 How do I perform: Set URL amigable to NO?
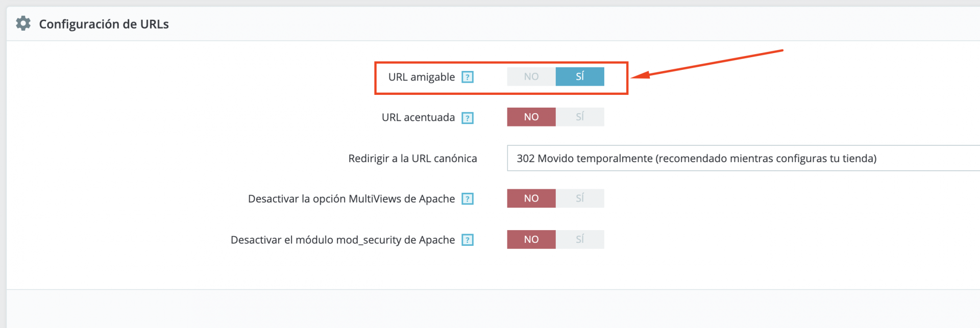click(531, 77)
